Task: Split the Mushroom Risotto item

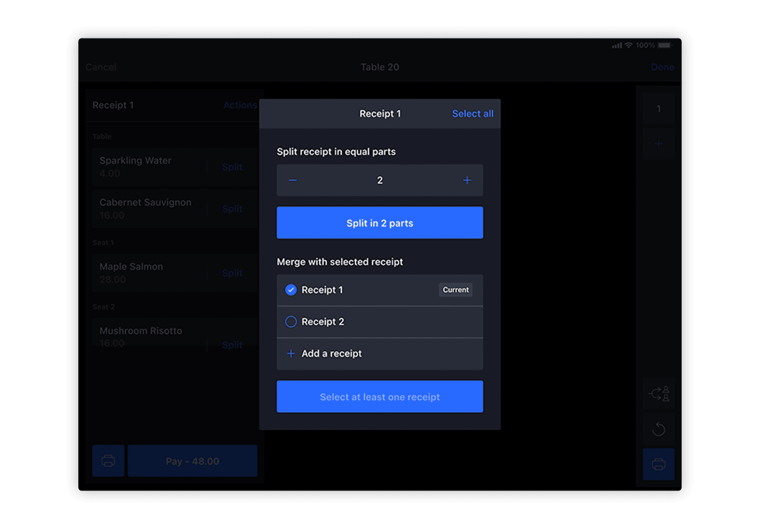Action: click(x=232, y=345)
